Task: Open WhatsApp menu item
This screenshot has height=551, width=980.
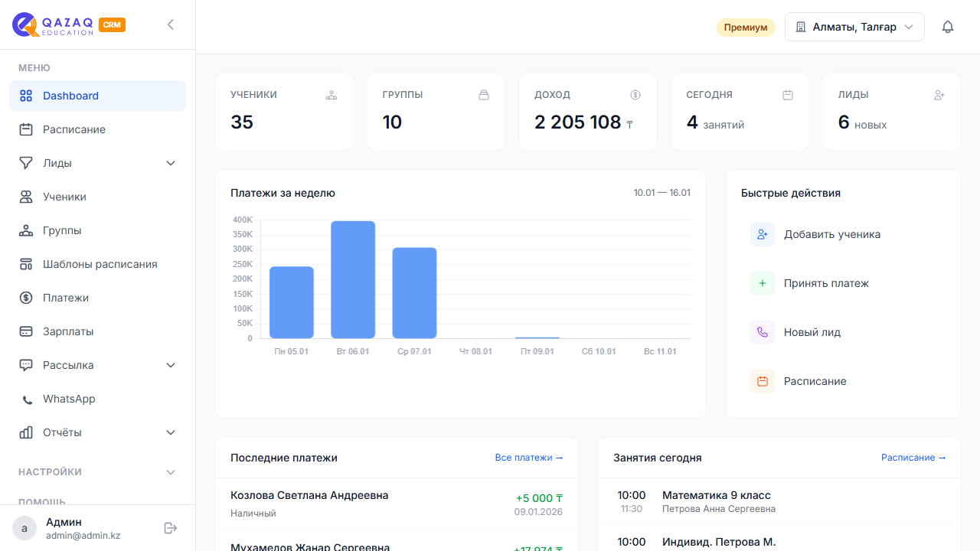Action: [97, 399]
